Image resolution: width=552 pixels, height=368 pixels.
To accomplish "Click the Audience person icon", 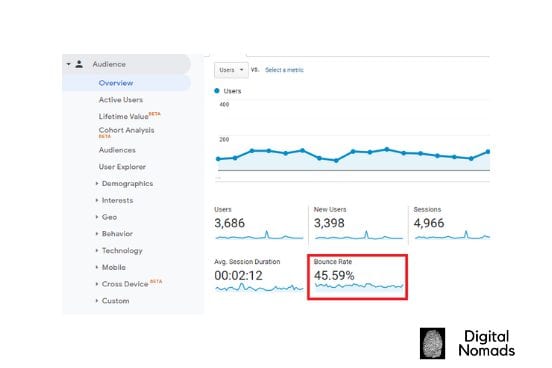I will pos(79,64).
